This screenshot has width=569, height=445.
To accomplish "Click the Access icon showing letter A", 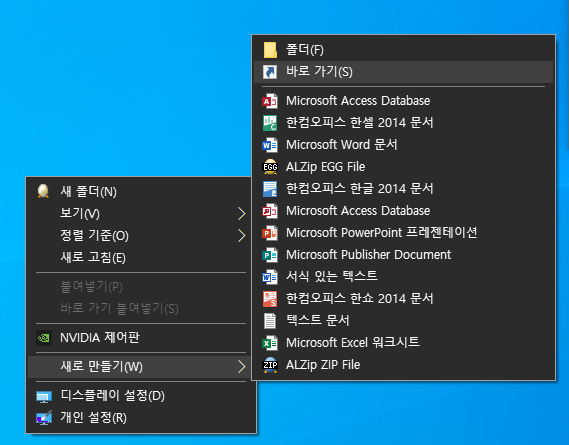I will (270, 101).
